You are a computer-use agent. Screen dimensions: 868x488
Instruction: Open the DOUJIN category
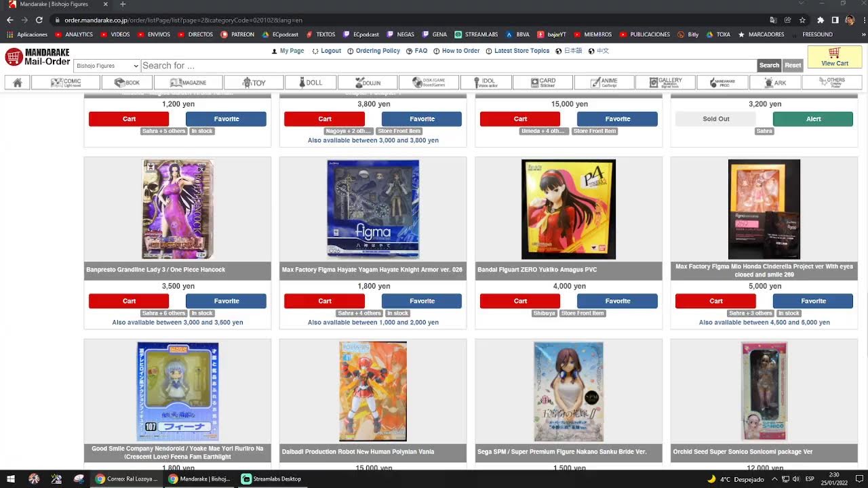366,83
